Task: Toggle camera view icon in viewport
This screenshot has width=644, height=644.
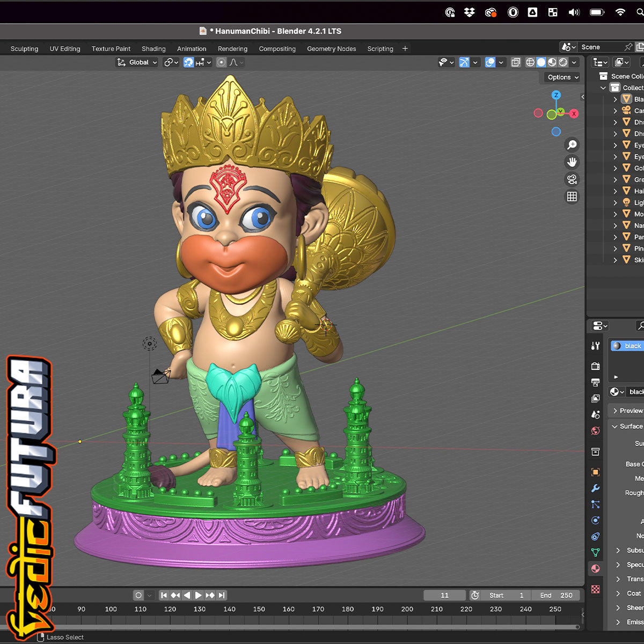Action: pos(572,179)
